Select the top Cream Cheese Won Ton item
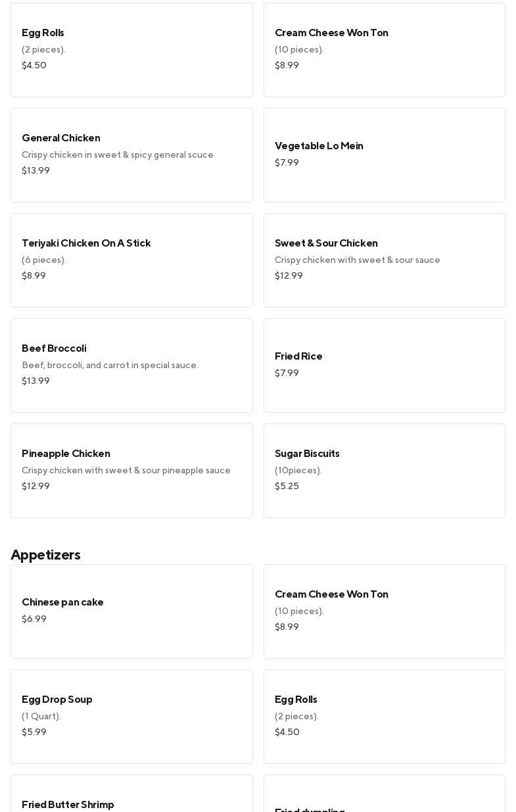This screenshot has height=812, width=516. tap(384, 50)
